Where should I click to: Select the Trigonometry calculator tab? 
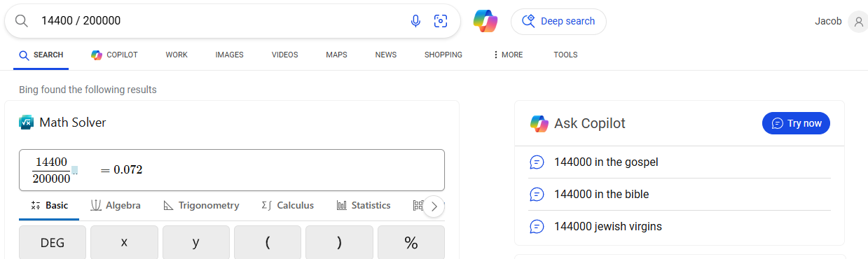[x=201, y=206]
